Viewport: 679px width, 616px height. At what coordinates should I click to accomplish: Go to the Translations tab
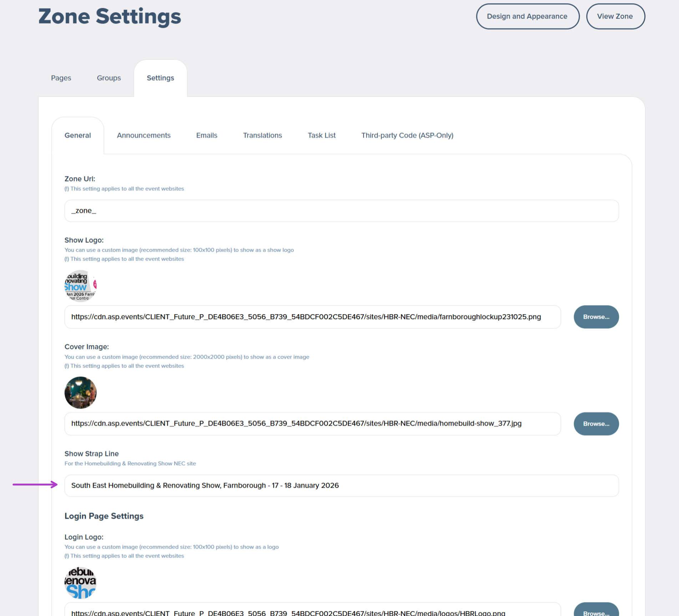coord(262,135)
